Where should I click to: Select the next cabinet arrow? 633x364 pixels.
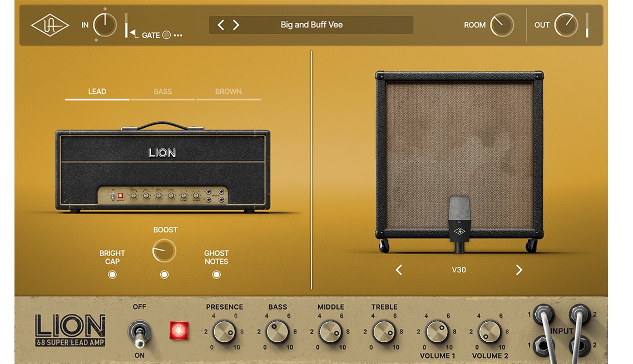[519, 270]
